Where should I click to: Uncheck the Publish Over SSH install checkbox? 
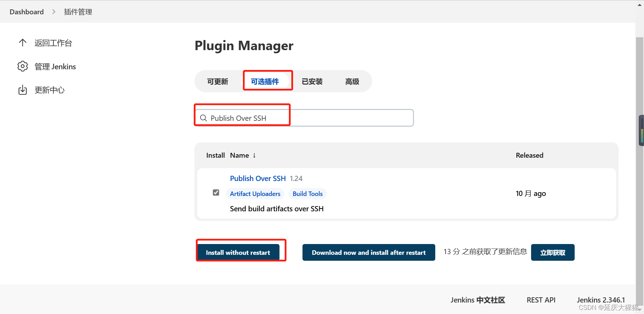pos(216,193)
